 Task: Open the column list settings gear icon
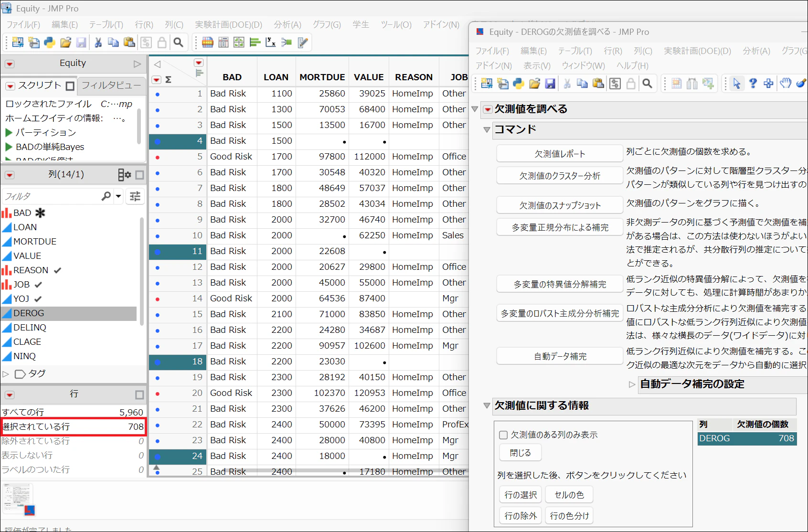(124, 175)
